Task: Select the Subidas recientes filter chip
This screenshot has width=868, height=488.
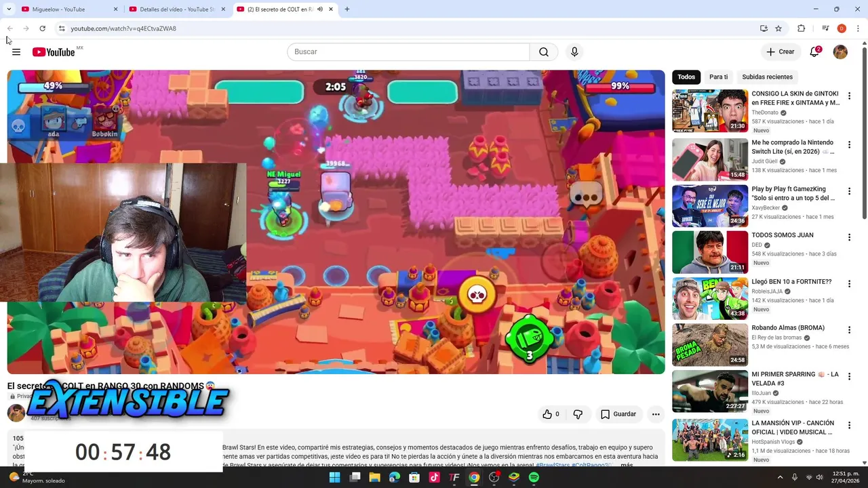Action: (767, 77)
